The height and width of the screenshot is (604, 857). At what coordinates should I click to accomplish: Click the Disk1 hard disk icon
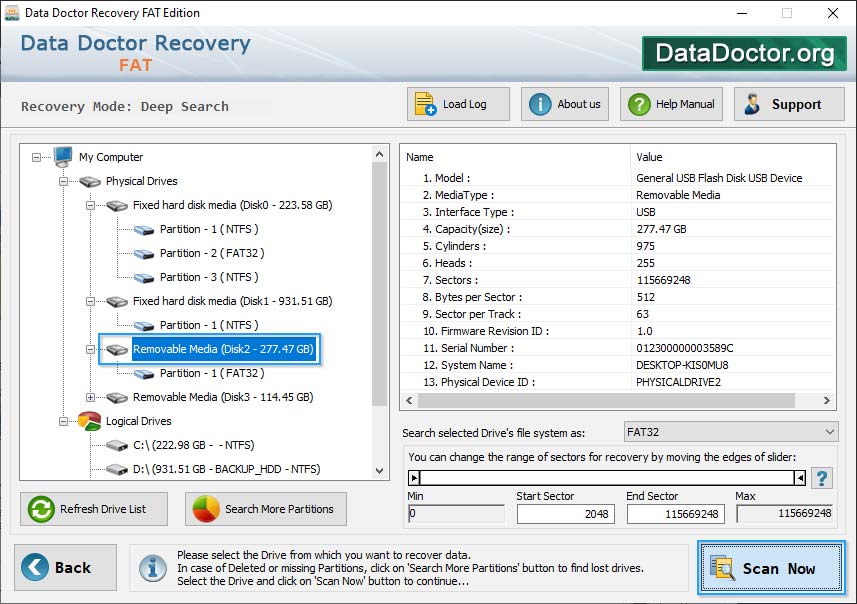coord(117,301)
